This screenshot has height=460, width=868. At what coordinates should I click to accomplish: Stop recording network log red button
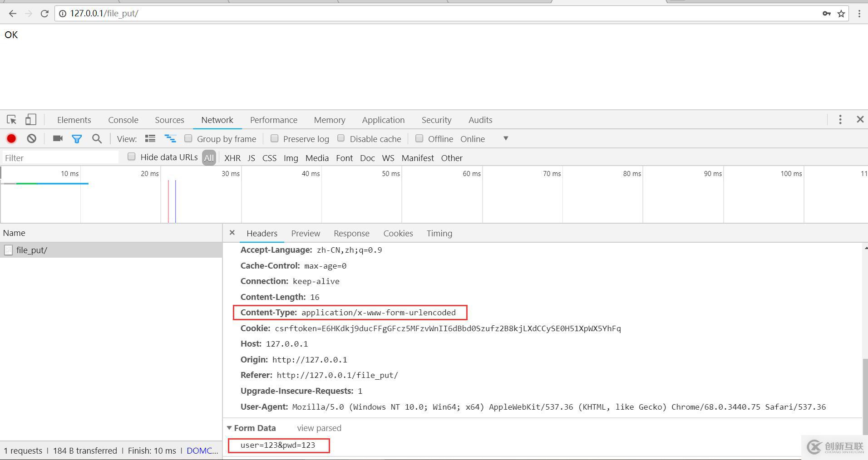[11, 139]
